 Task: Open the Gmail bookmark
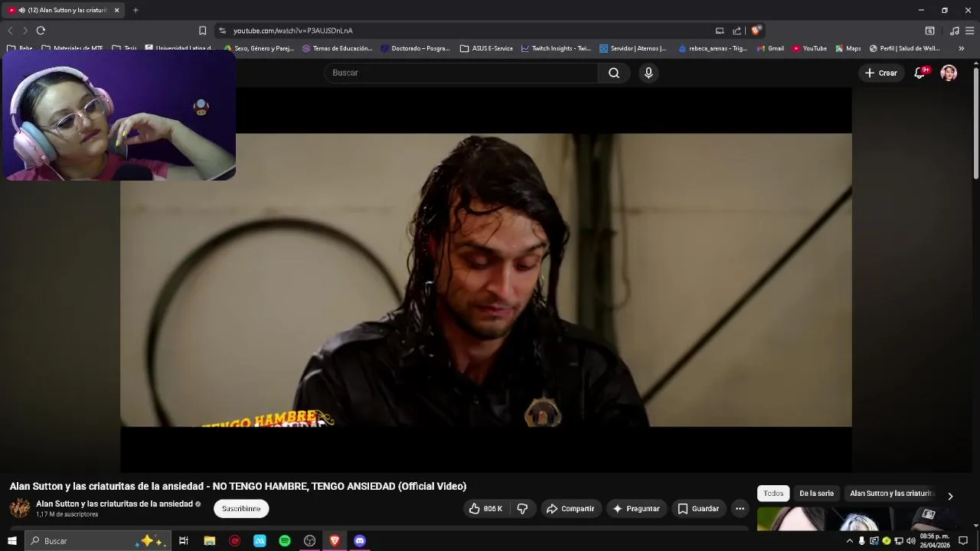coord(770,48)
